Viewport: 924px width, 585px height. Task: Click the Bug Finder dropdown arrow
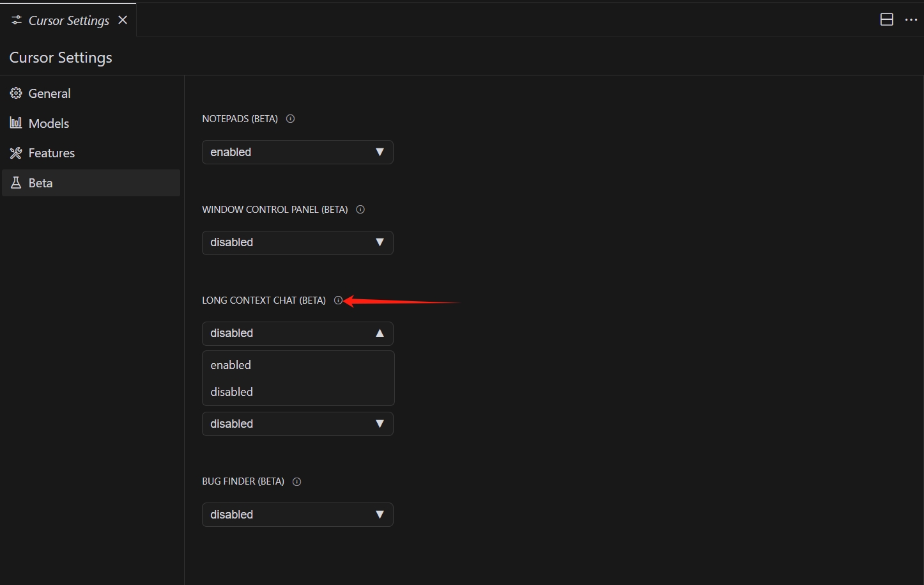pyautogui.click(x=380, y=515)
